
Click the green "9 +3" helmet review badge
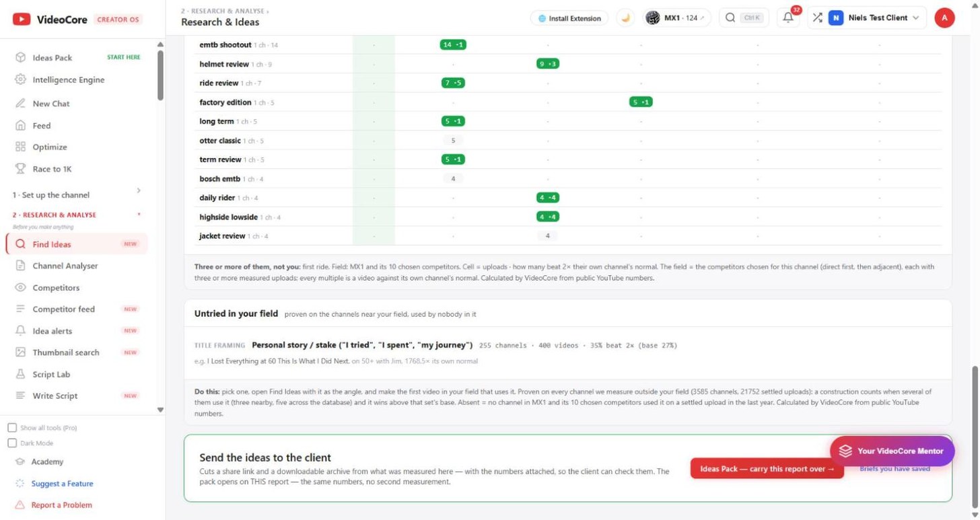[x=548, y=64]
